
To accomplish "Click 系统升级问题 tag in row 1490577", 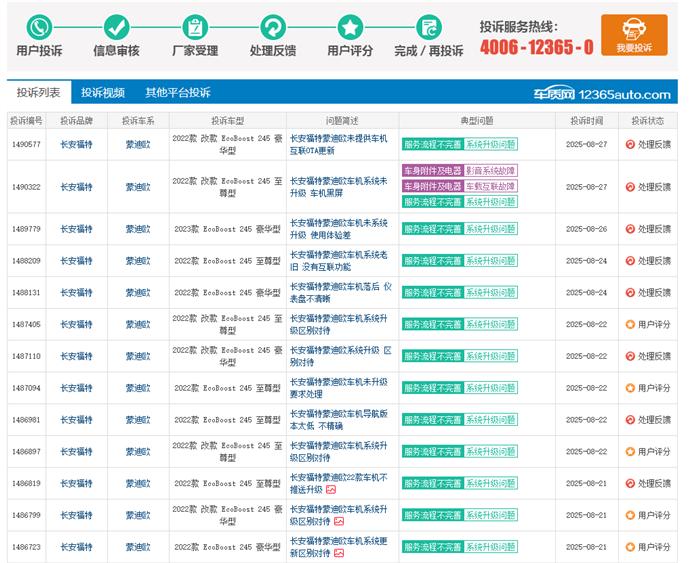I will click(x=491, y=144).
